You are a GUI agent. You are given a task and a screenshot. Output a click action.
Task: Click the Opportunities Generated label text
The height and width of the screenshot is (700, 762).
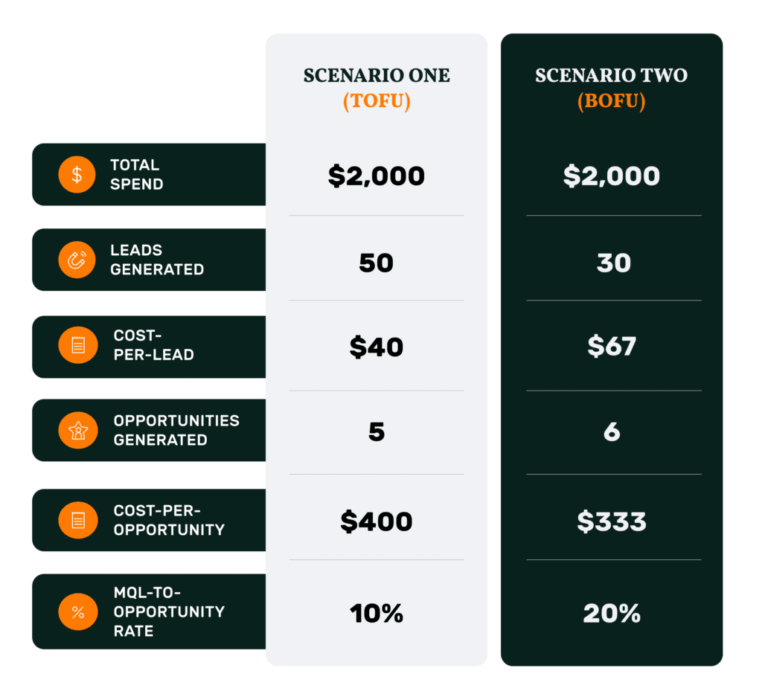(176, 431)
